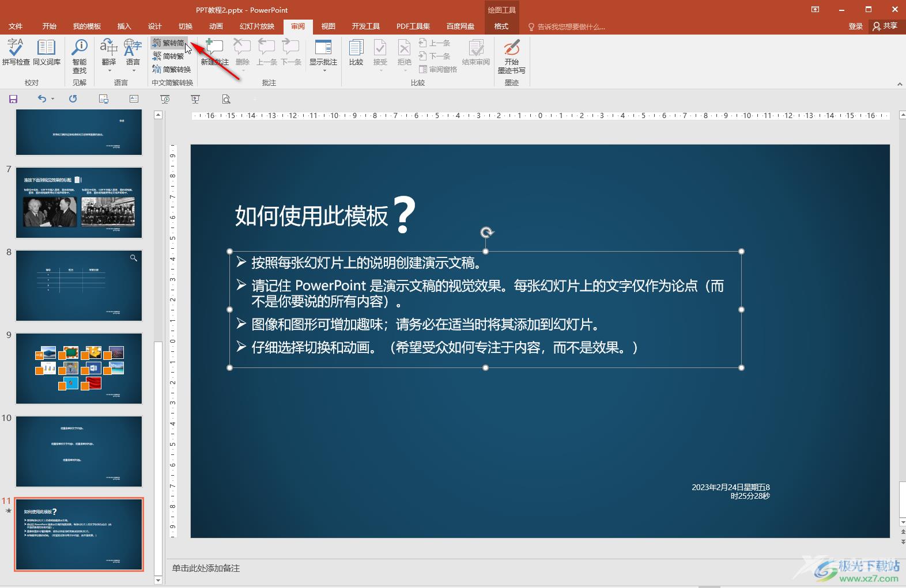The image size is (906, 588).
Task: Select slide 10 thumbnail
Action: [79, 452]
